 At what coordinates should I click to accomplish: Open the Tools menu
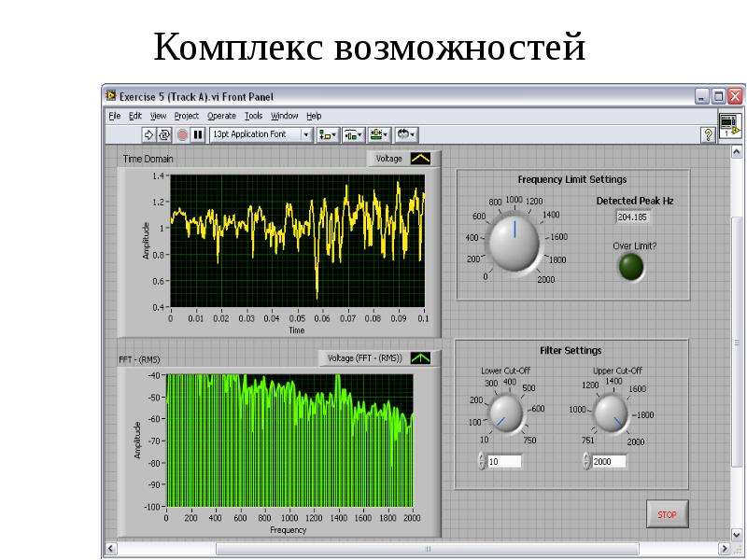[253, 116]
